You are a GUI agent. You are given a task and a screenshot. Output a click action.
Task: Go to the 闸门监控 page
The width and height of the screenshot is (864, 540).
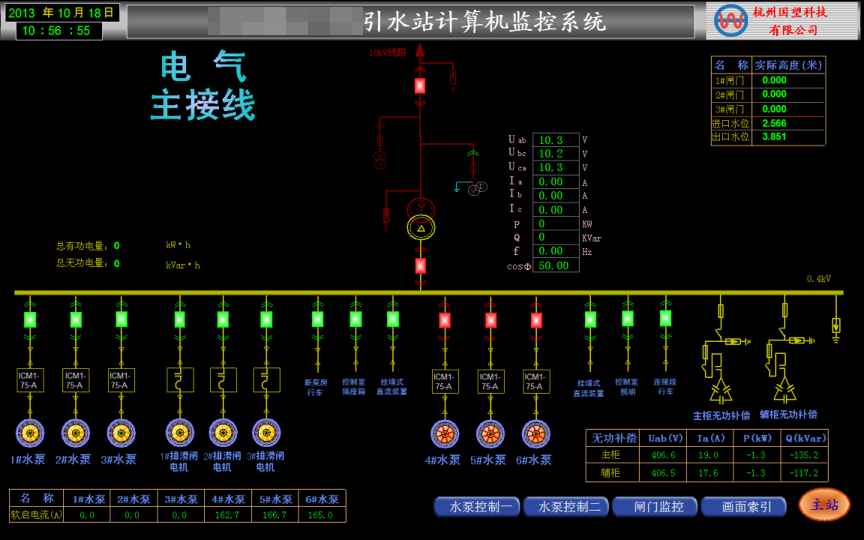coord(655,507)
